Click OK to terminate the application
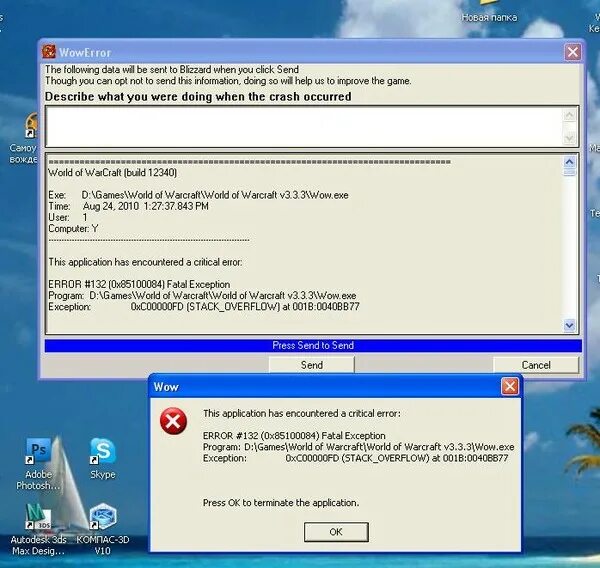 336,532
